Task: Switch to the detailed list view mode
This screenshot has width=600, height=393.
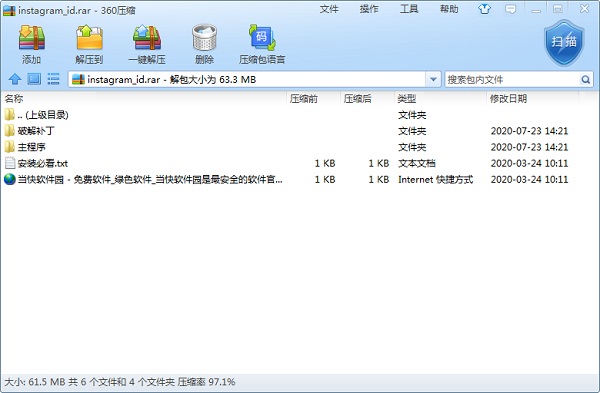Action: coord(53,79)
